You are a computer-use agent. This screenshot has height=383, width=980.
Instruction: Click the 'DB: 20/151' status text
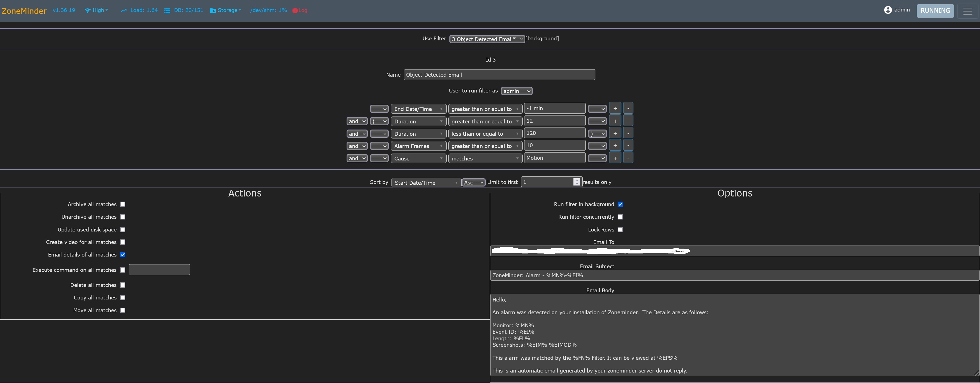[x=189, y=10]
